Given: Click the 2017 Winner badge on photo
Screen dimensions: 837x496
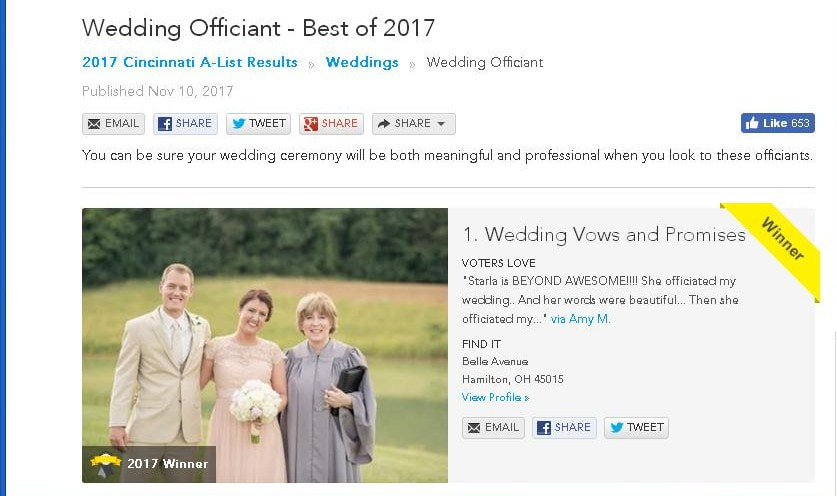Looking at the screenshot, I should click(149, 464).
